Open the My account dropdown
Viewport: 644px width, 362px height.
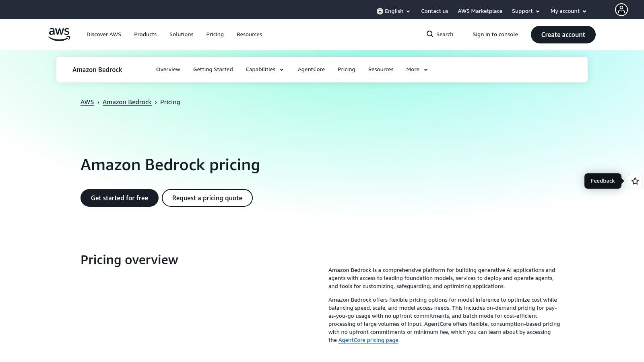(x=568, y=11)
